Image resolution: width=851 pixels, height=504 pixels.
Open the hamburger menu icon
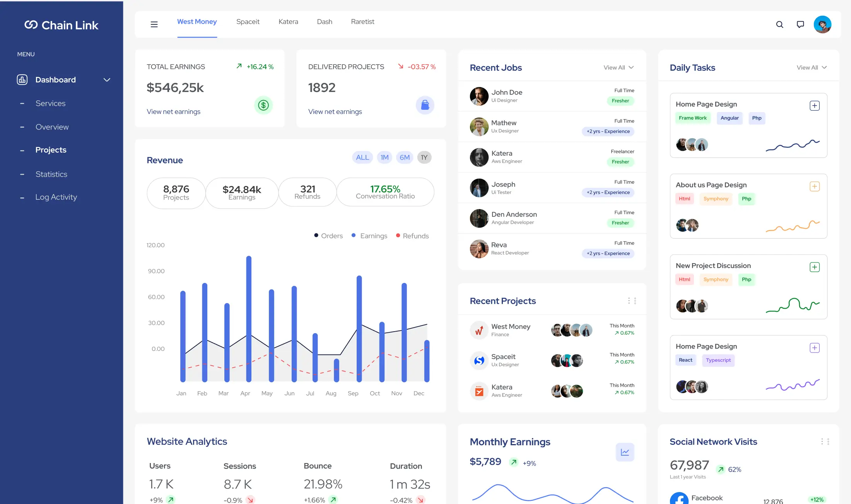pos(154,24)
